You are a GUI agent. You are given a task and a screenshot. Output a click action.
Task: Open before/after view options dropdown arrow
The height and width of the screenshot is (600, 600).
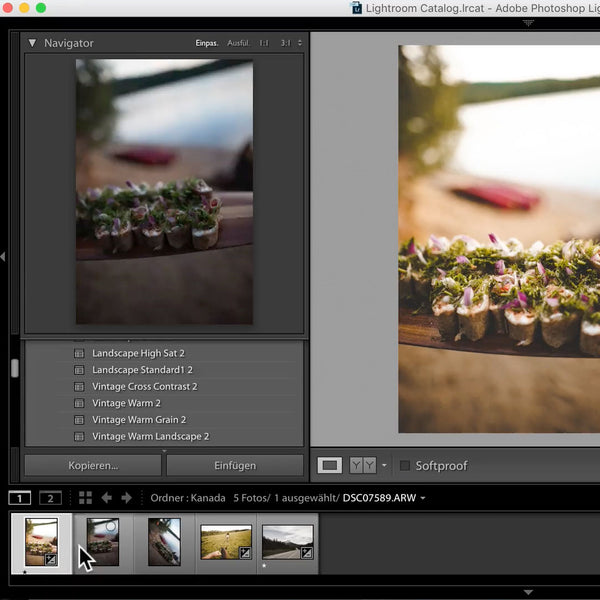[384, 466]
